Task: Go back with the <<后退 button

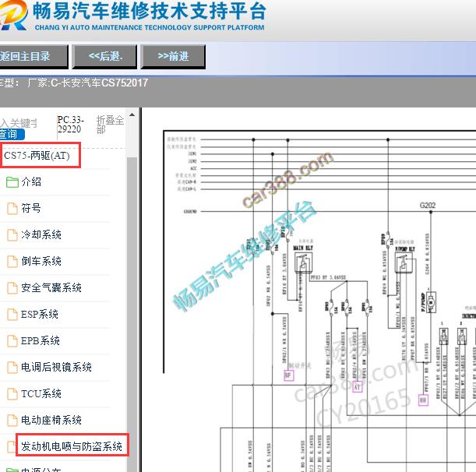Action: 104,56
